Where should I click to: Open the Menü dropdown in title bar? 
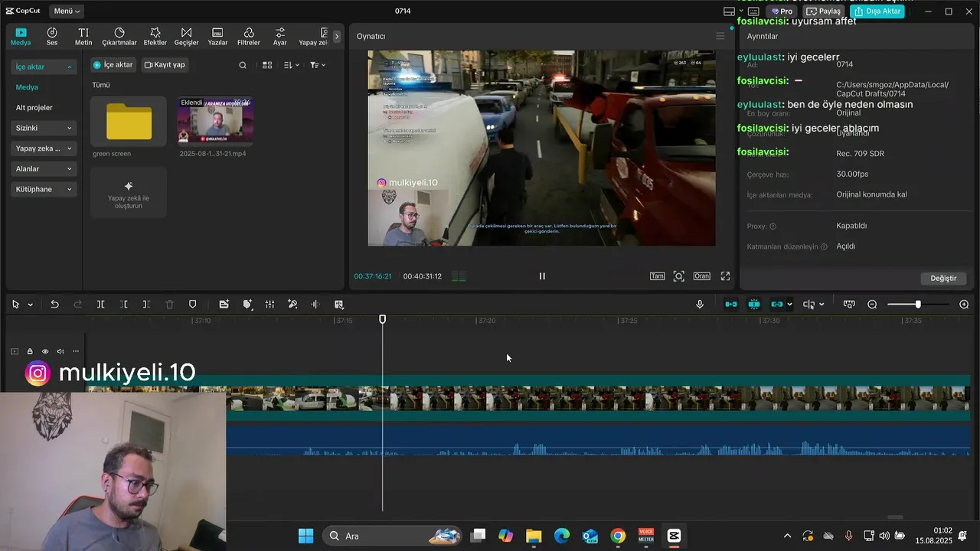click(x=67, y=11)
